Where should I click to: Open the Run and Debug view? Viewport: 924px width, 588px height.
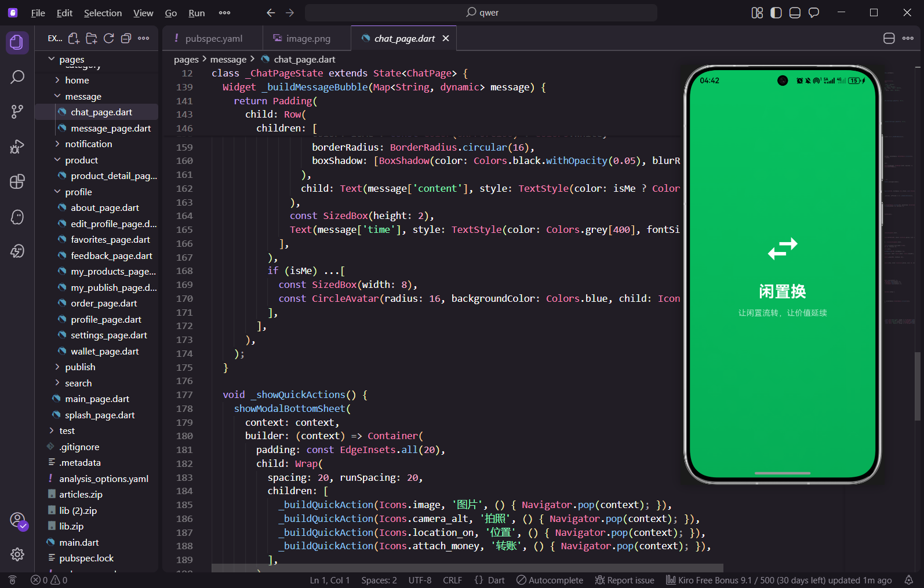click(x=17, y=147)
